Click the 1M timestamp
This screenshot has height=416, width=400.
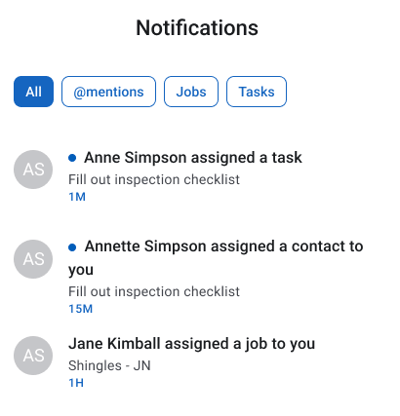[77, 197]
